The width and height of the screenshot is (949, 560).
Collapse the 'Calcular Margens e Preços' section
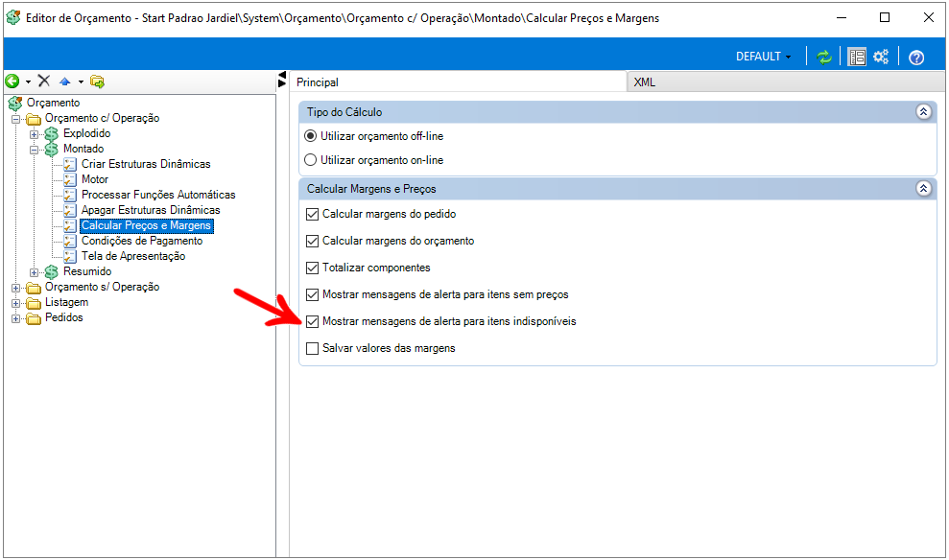[923, 189]
